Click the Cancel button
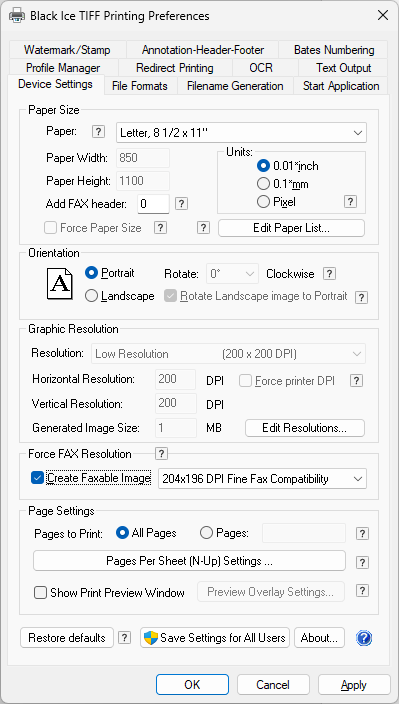 pos(273,685)
